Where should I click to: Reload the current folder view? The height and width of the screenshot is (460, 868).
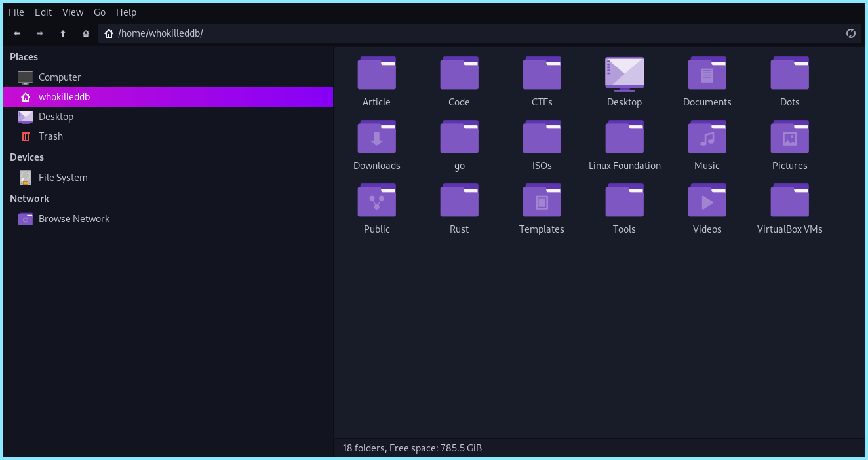click(x=850, y=33)
